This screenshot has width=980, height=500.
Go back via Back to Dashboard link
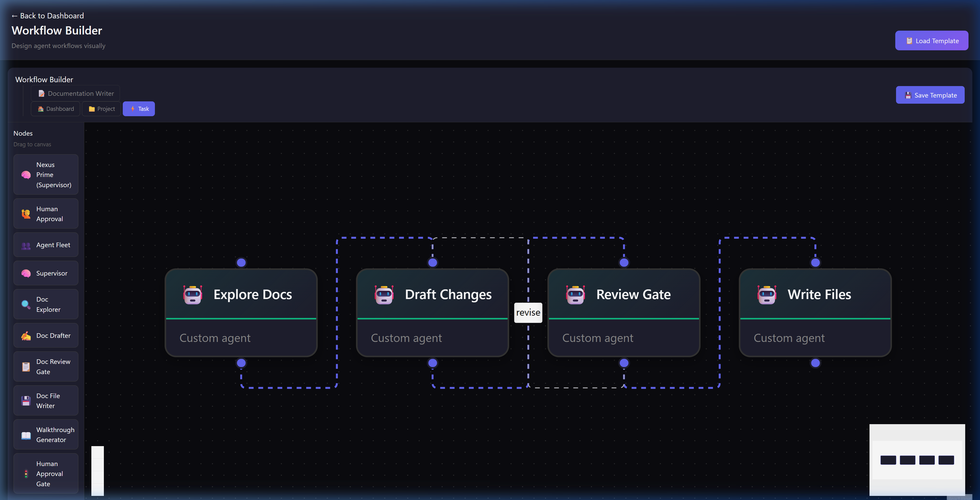click(47, 16)
